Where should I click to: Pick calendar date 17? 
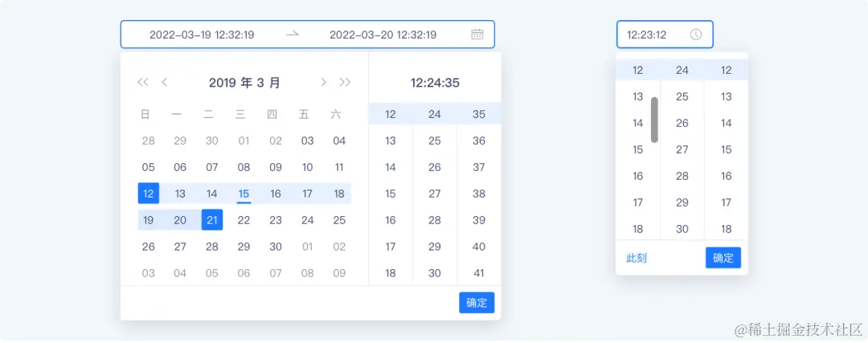(x=307, y=194)
